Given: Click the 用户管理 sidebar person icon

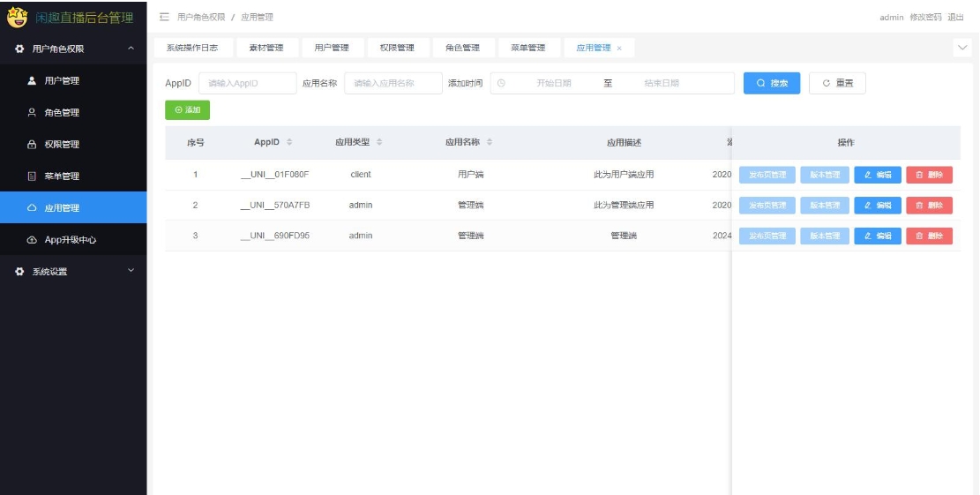Looking at the screenshot, I should coord(32,81).
